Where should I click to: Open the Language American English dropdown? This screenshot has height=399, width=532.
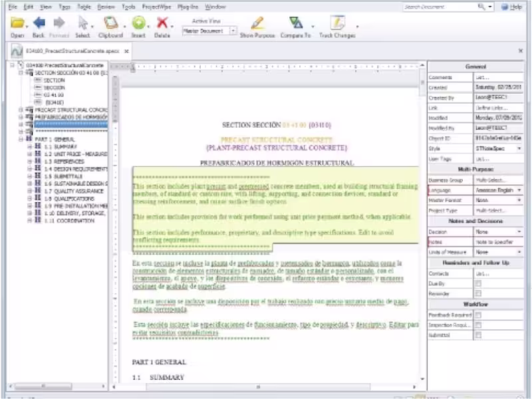pos(519,190)
